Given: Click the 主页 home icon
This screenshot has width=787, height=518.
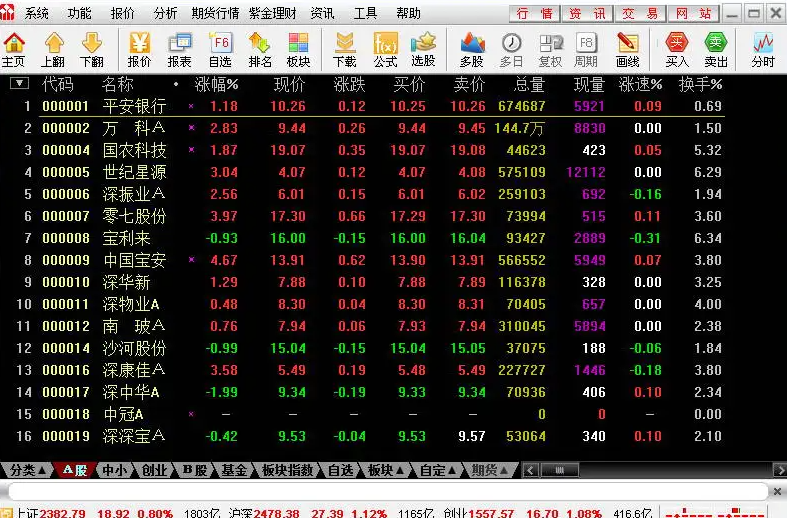Looking at the screenshot, I should (14, 49).
